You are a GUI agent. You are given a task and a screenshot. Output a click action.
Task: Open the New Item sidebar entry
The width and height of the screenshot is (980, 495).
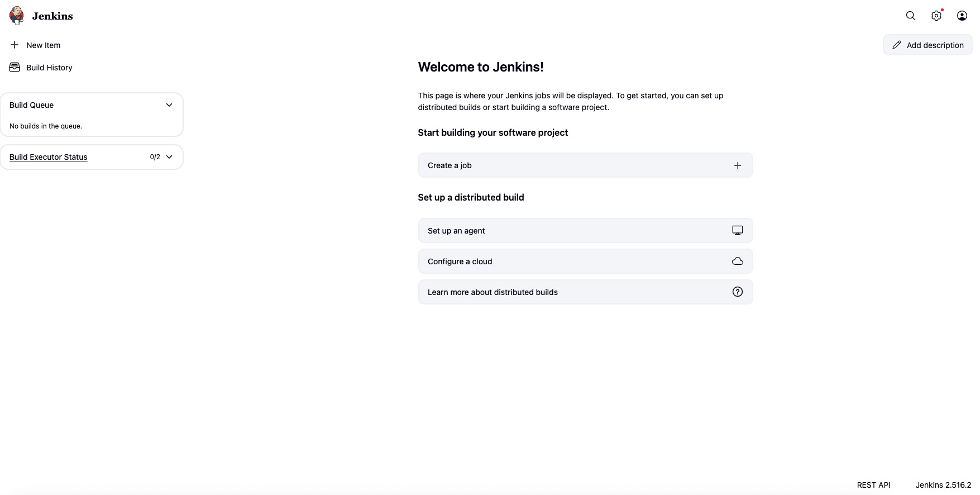tap(43, 45)
